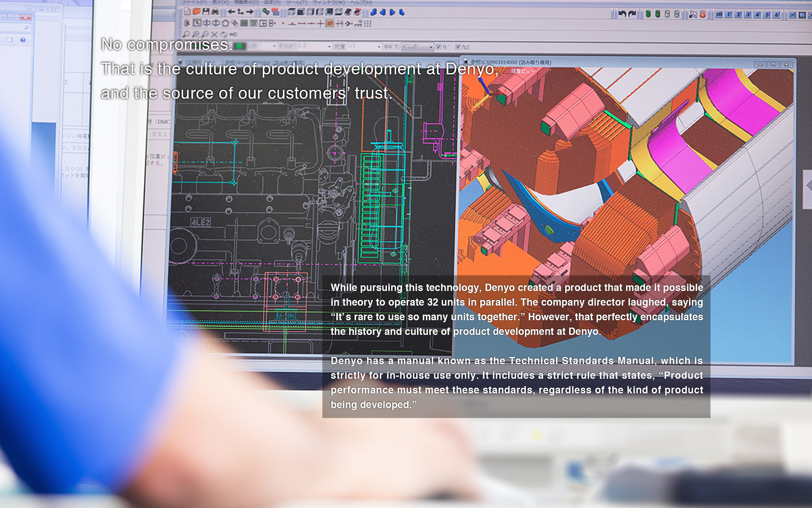Click the outlined grey cylinder icon

tap(667, 14)
